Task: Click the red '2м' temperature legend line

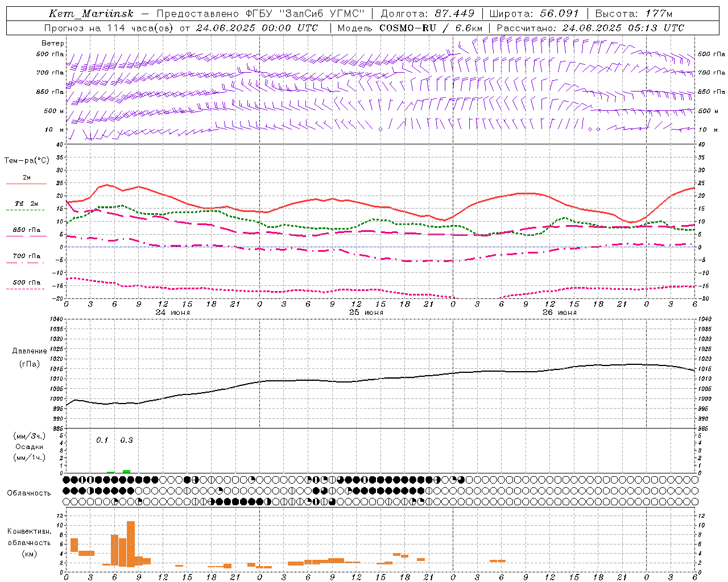Action: point(26,184)
